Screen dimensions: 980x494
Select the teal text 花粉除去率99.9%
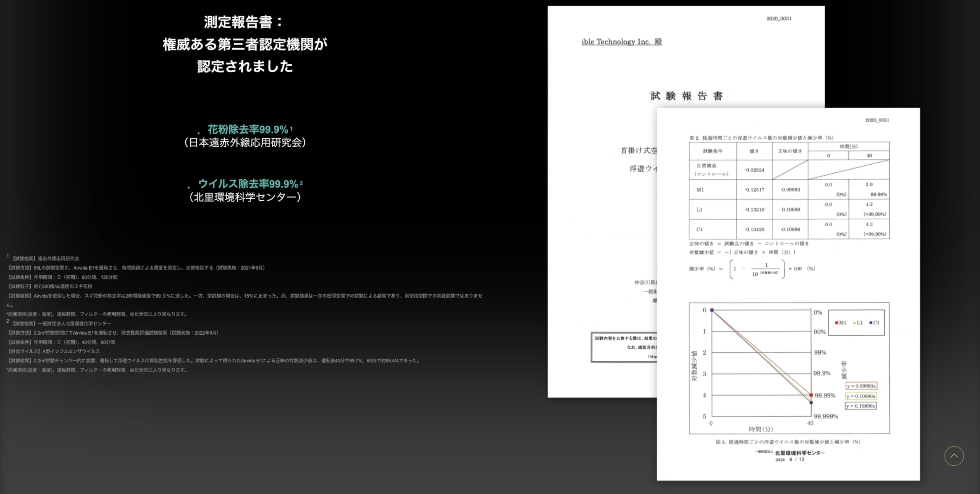248,129
